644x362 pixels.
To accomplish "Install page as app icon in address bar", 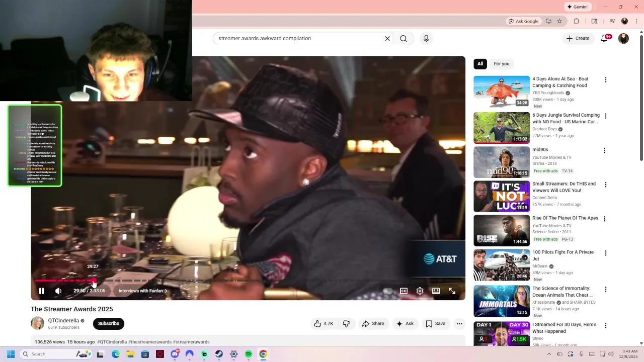I will click(548, 21).
